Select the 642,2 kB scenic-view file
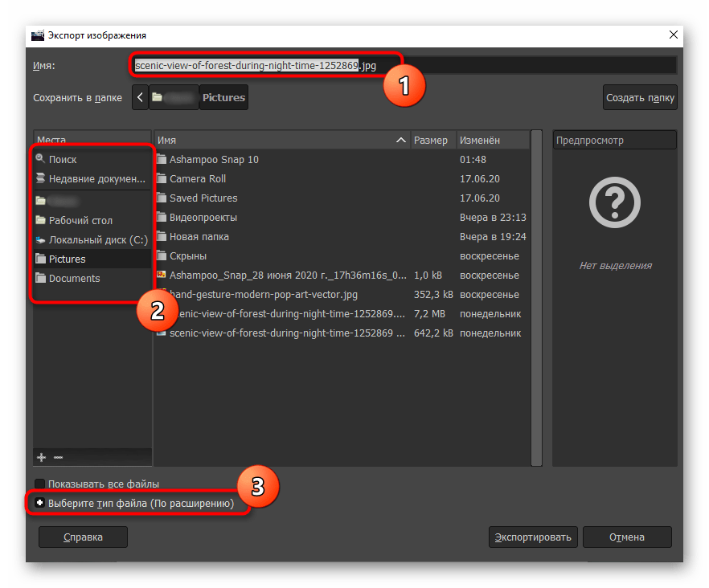 tap(342, 333)
